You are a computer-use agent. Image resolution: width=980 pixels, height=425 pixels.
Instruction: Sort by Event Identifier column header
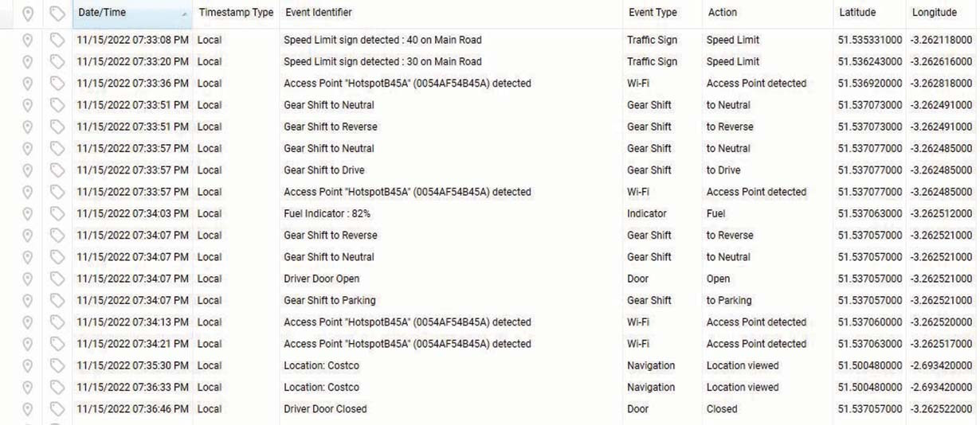pos(319,13)
